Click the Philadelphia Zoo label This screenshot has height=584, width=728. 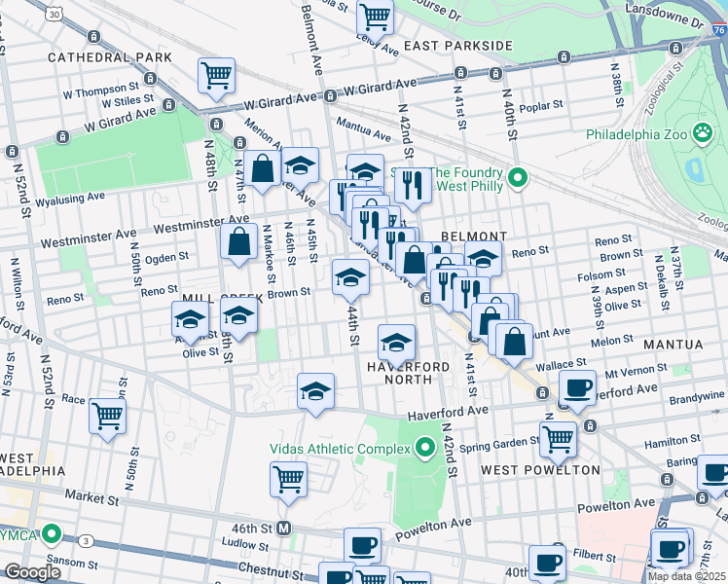(637, 134)
